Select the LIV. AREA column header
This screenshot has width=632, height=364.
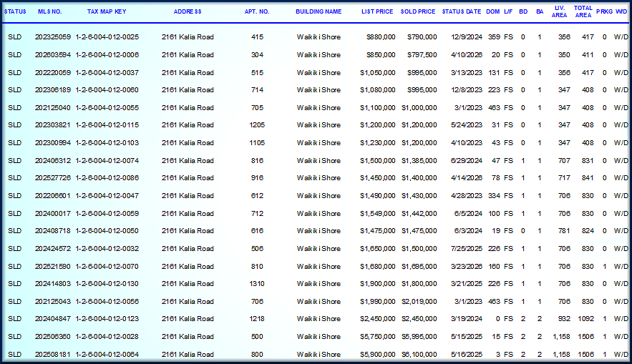pyautogui.click(x=559, y=11)
